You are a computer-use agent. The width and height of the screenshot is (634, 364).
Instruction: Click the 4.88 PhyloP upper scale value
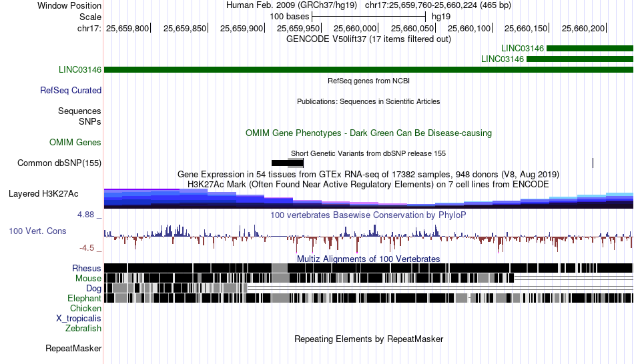click(85, 215)
